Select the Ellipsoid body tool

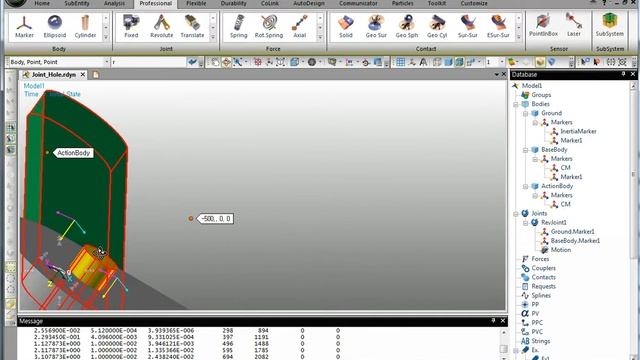click(55, 27)
